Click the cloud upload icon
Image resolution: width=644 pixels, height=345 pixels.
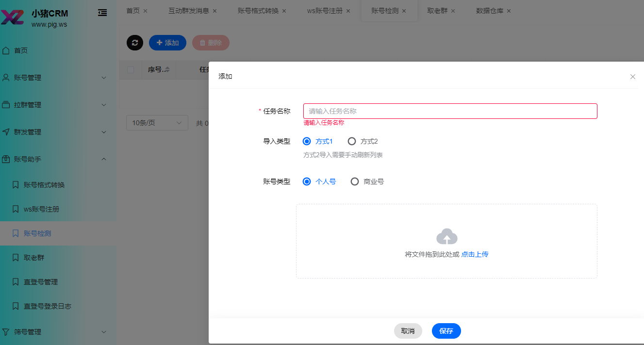tap(447, 236)
